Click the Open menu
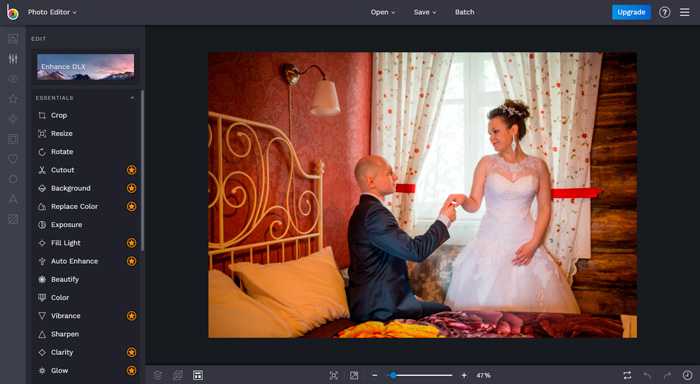700x384 pixels. pyautogui.click(x=383, y=12)
